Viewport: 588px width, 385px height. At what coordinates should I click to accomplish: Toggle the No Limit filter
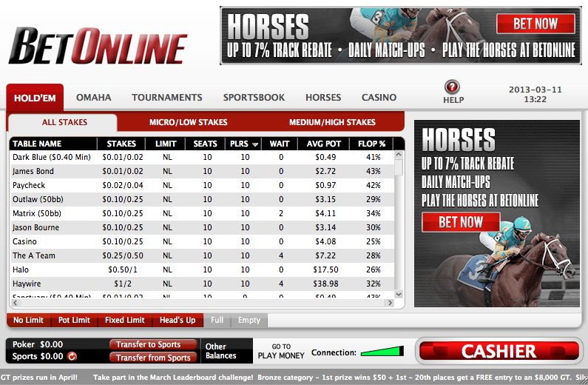pos(28,320)
